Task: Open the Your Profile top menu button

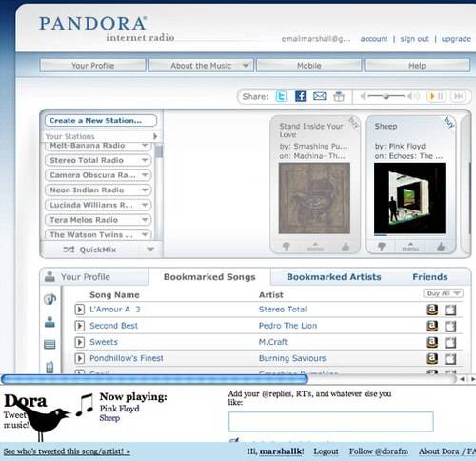Action: pyautogui.click(x=92, y=66)
